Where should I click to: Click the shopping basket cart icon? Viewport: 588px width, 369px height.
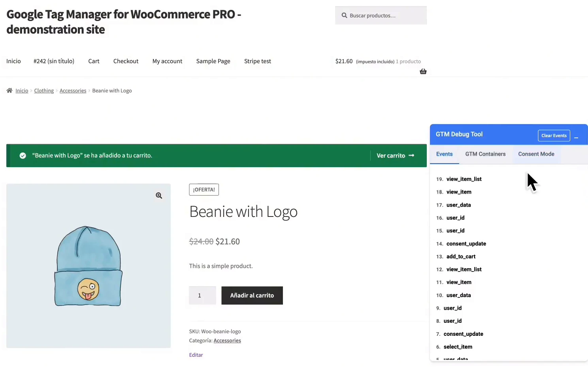(423, 72)
